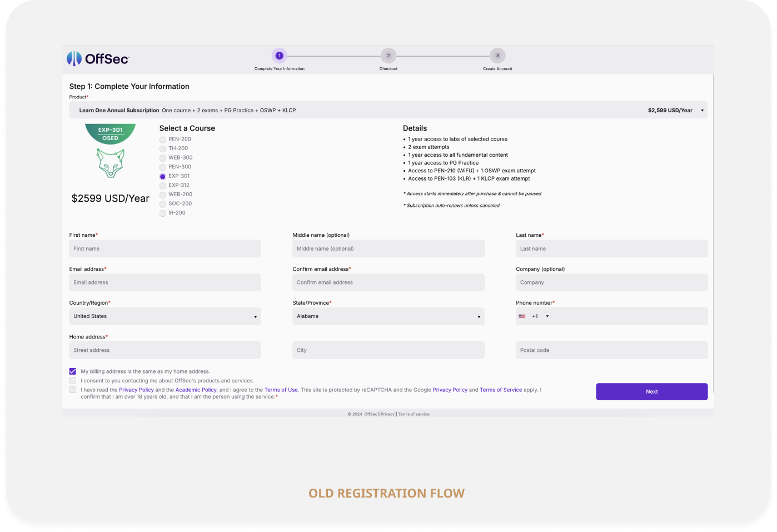Click "2 exam attempts" detail line
The height and width of the screenshot is (532, 777).
[429, 147]
